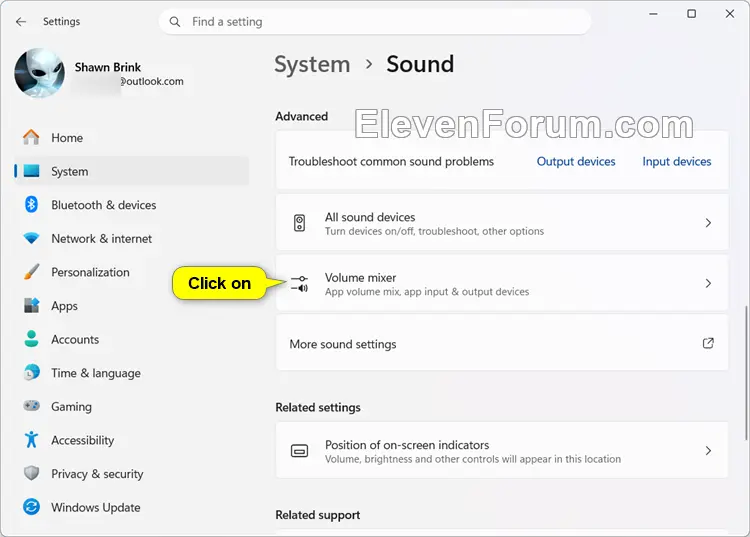Open More sound settings
This screenshot has width=750, height=537.
click(502, 343)
